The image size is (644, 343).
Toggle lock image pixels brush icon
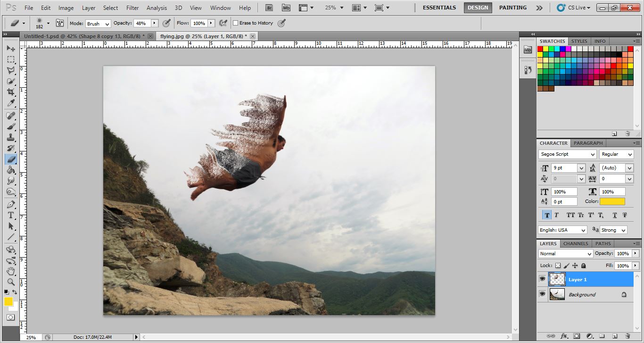(x=566, y=266)
